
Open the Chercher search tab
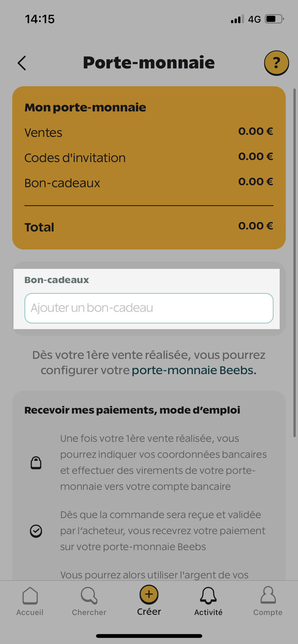[x=89, y=601]
